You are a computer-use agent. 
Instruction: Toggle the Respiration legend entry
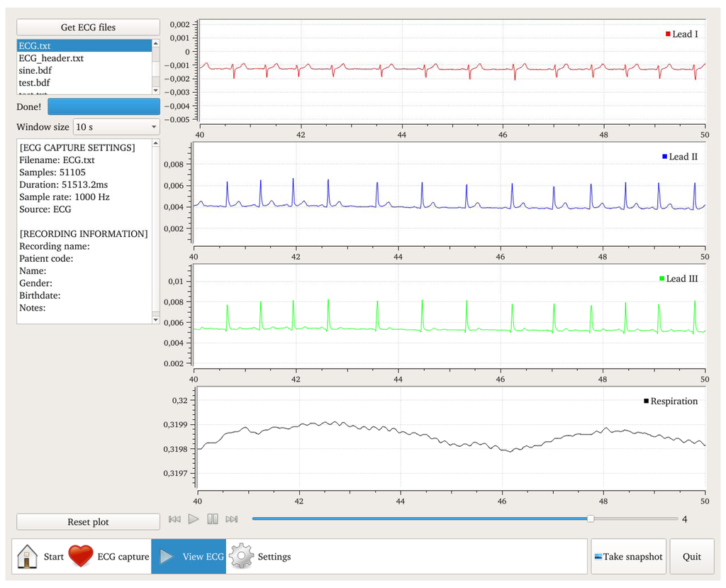click(670, 401)
